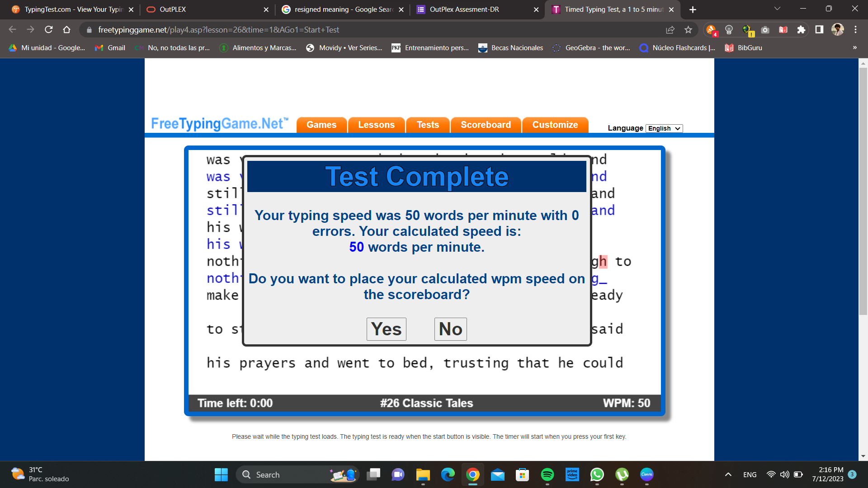The width and height of the screenshot is (868, 488).
Task: Expand the Language dropdown
Action: 664,128
